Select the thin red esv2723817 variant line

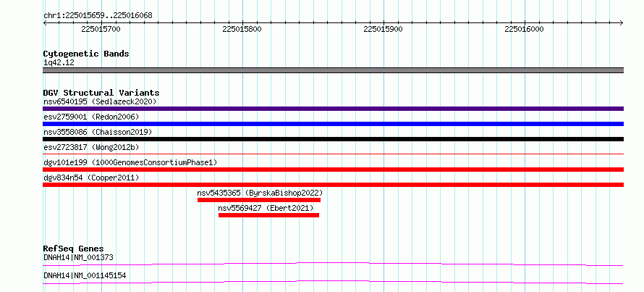(x=333, y=154)
